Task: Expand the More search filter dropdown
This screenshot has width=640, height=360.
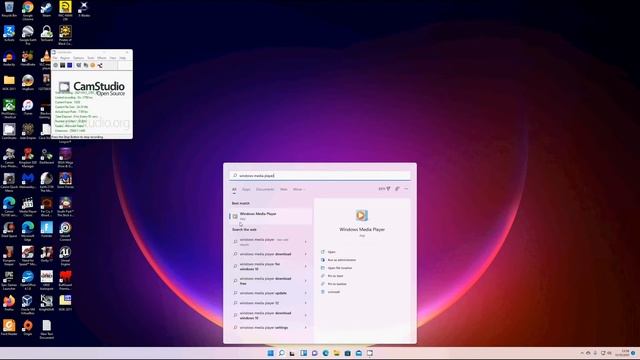Action: coord(298,189)
